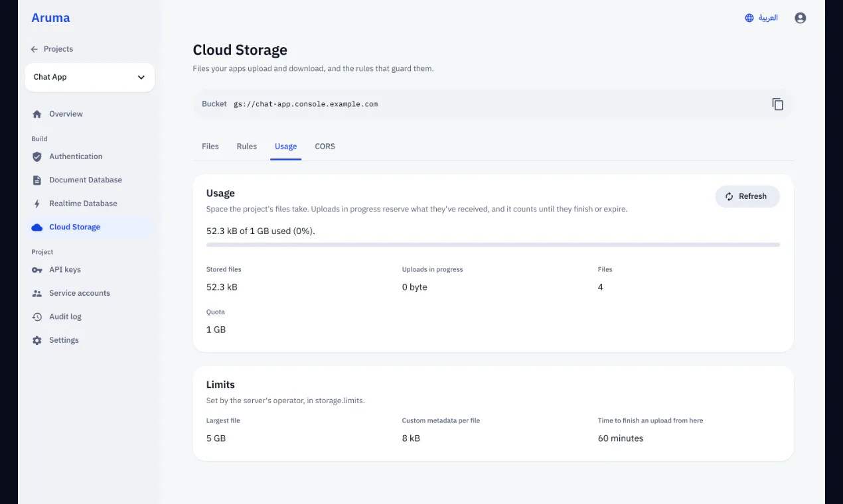Expand the Chat App project dropdown

90,77
